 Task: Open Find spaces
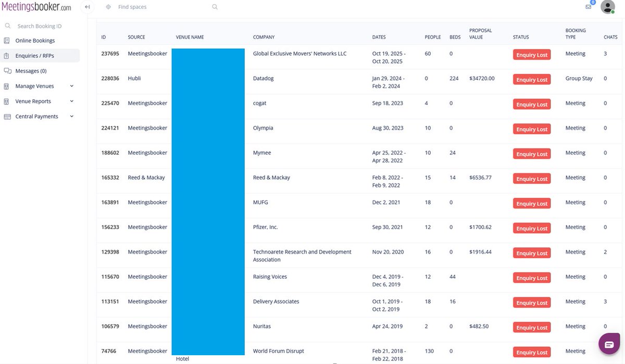(132, 7)
